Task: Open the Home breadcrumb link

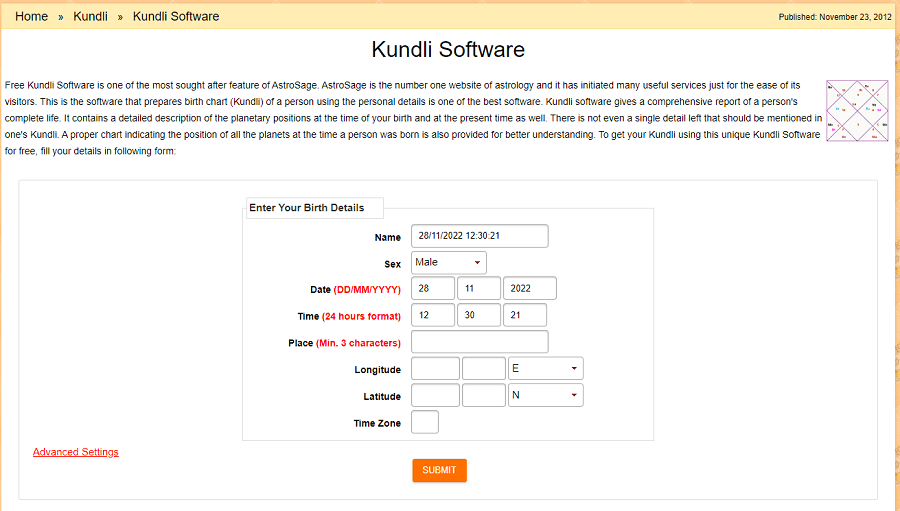Action: click(x=31, y=17)
